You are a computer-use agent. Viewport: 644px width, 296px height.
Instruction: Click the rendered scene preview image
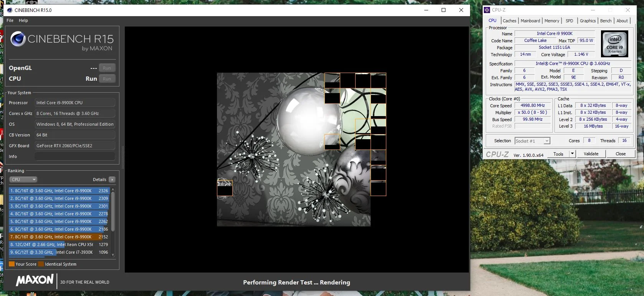pos(301,150)
